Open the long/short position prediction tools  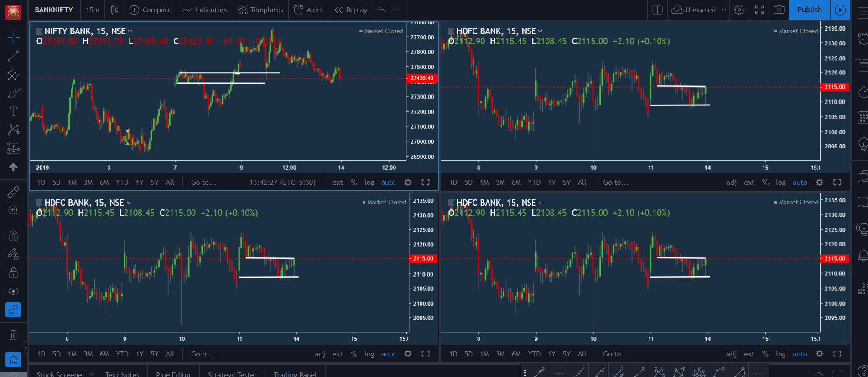[13, 148]
